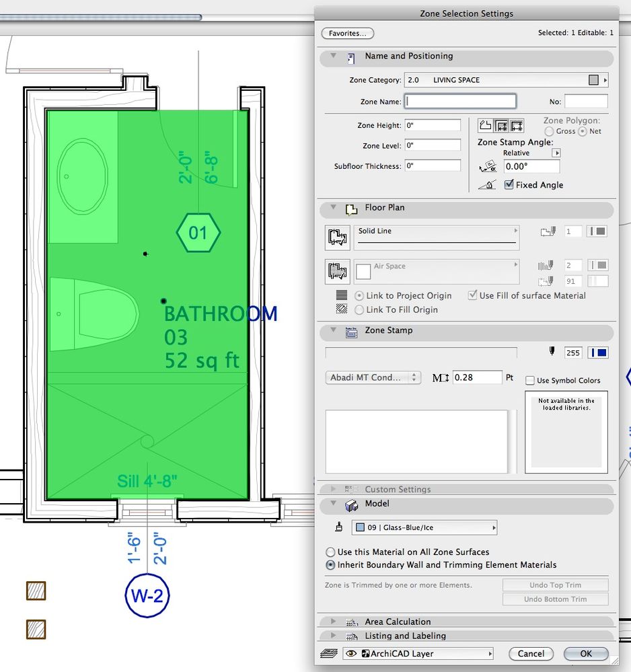Click the Zone Stamp panel icon
This screenshot has height=672, width=631.
[x=351, y=332]
